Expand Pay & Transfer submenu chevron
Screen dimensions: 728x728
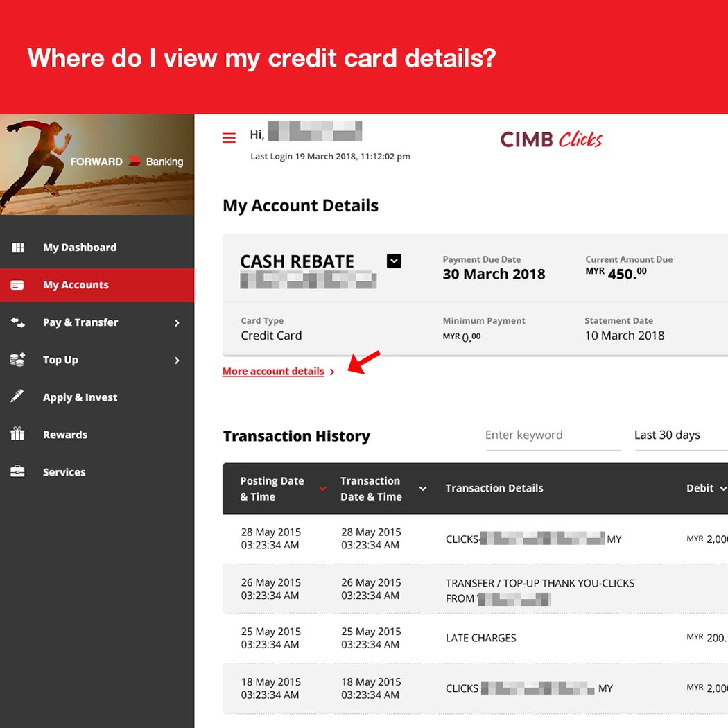177,322
